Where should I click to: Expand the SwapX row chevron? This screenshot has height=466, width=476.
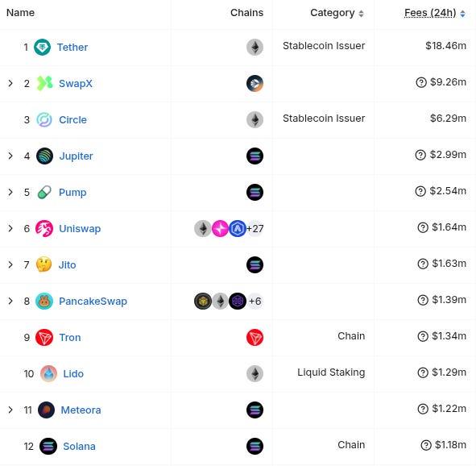[10, 83]
